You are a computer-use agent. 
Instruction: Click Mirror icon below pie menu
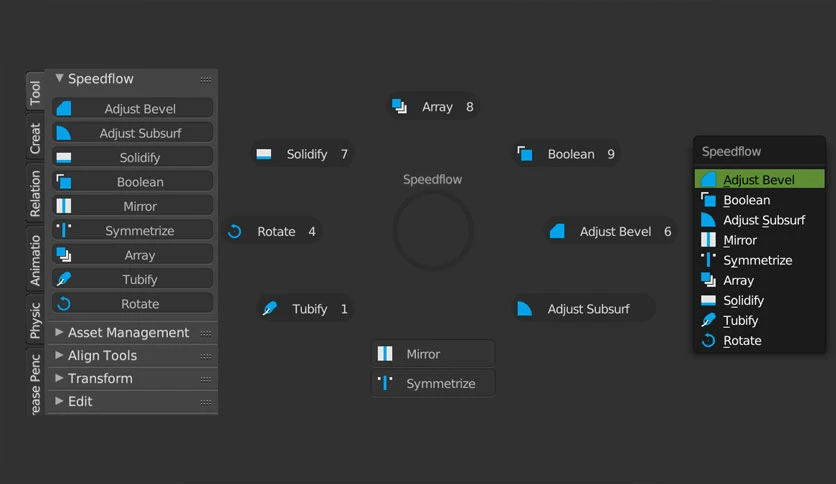click(385, 353)
